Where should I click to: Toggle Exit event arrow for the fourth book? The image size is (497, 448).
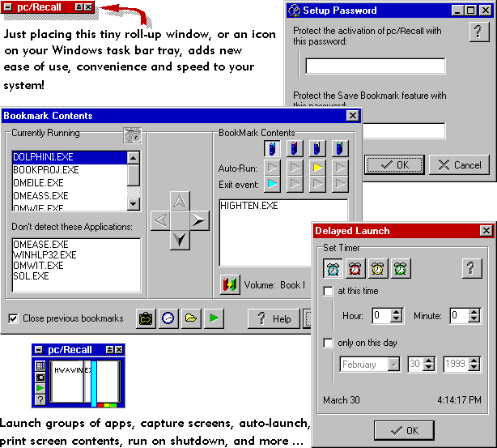coord(340,184)
